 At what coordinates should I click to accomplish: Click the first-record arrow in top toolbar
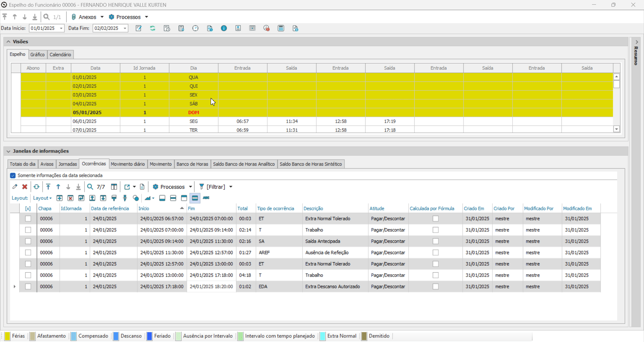(x=5, y=17)
